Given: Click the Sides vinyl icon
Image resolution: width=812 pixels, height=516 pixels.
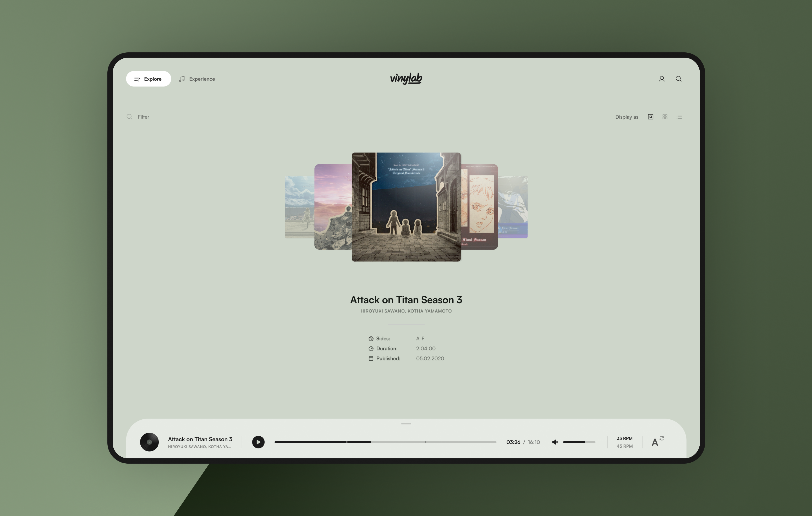Looking at the screenshot, I should [371, 339].
